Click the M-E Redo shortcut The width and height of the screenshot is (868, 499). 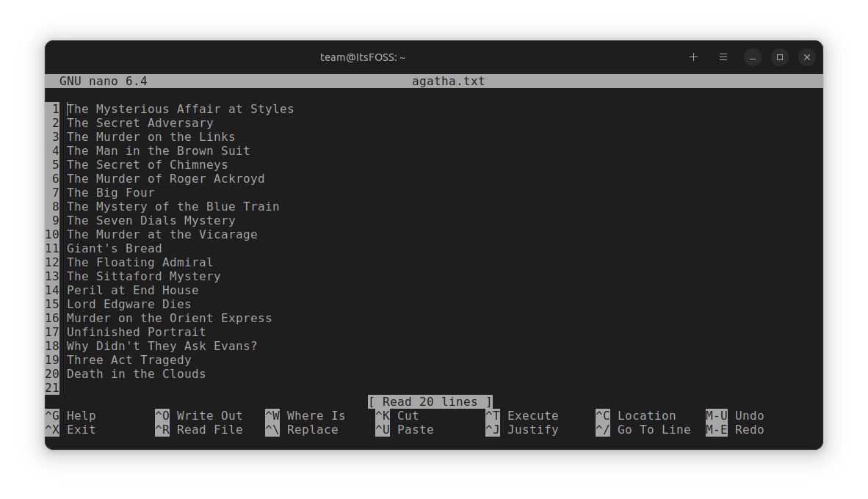pyautogui.click(x=734, y=430)
